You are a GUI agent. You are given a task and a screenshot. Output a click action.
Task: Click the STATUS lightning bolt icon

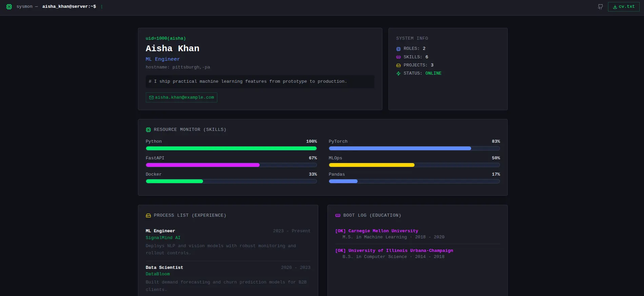point(398,74)
